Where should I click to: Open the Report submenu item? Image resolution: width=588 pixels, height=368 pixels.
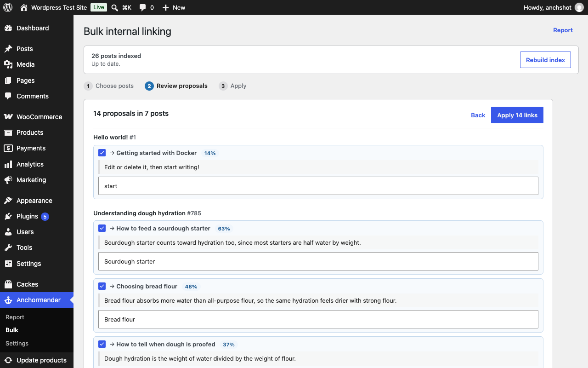point(15,317)
